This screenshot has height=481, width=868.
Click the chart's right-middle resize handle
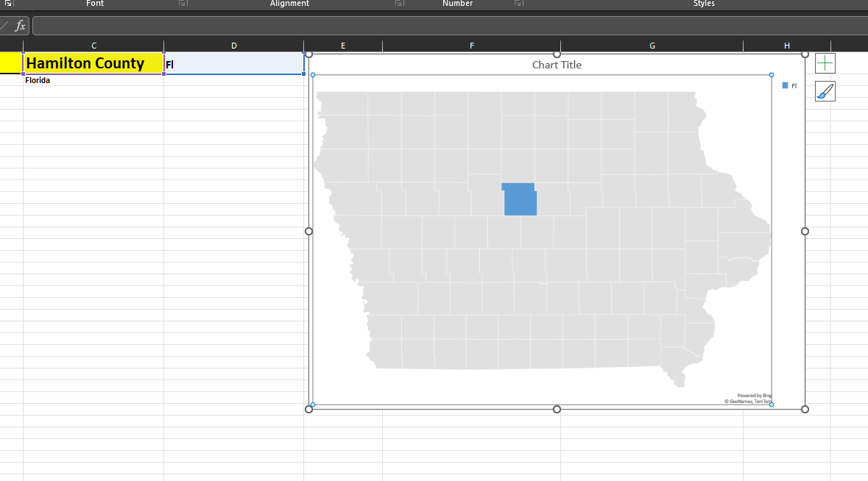[x=805, y=231]
